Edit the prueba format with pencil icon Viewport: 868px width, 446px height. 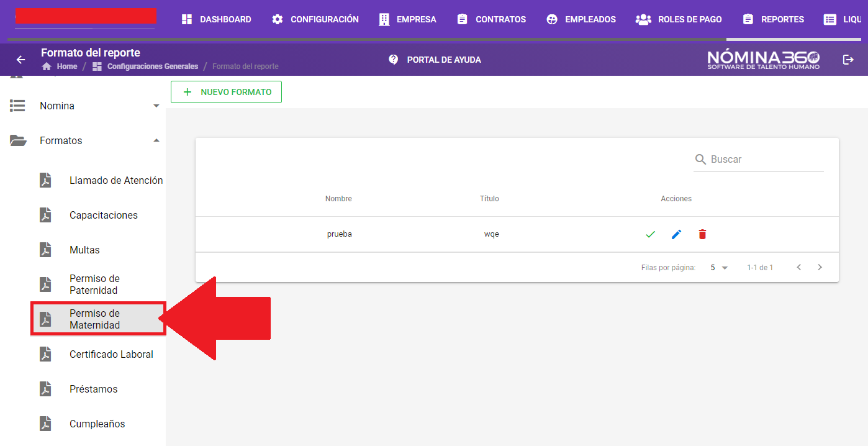point(676,234)
